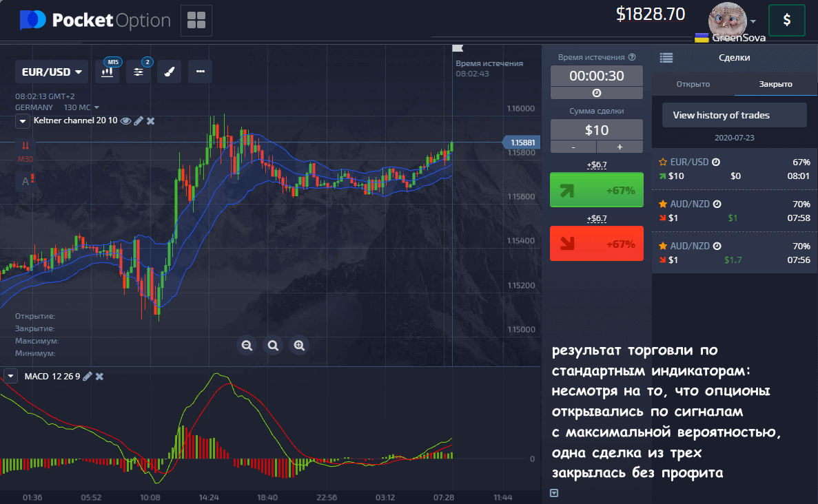Click View history of trades button
818x504 pixels.
point(734,115)
